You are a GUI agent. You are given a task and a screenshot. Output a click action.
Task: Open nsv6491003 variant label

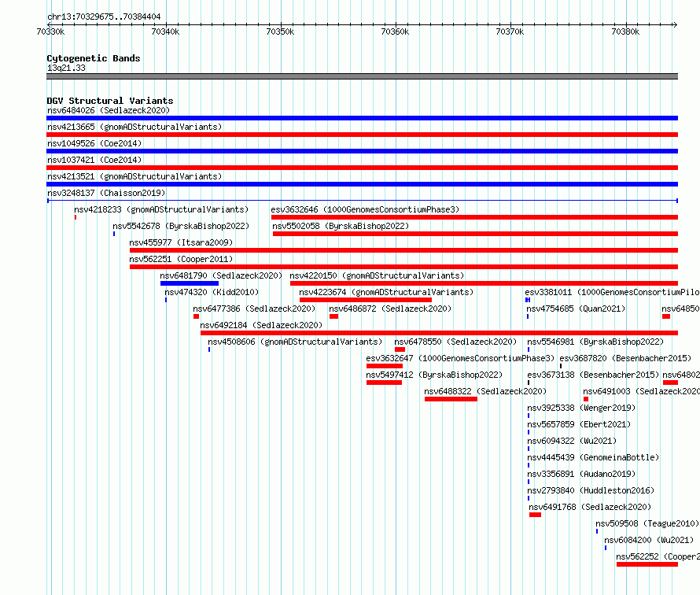[x=641, y=391]
